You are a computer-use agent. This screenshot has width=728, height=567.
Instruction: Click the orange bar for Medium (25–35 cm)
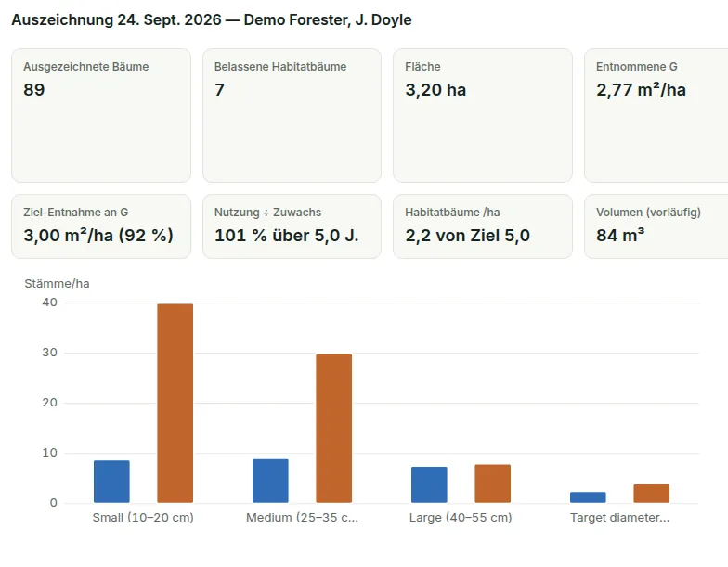coord(334,429)
